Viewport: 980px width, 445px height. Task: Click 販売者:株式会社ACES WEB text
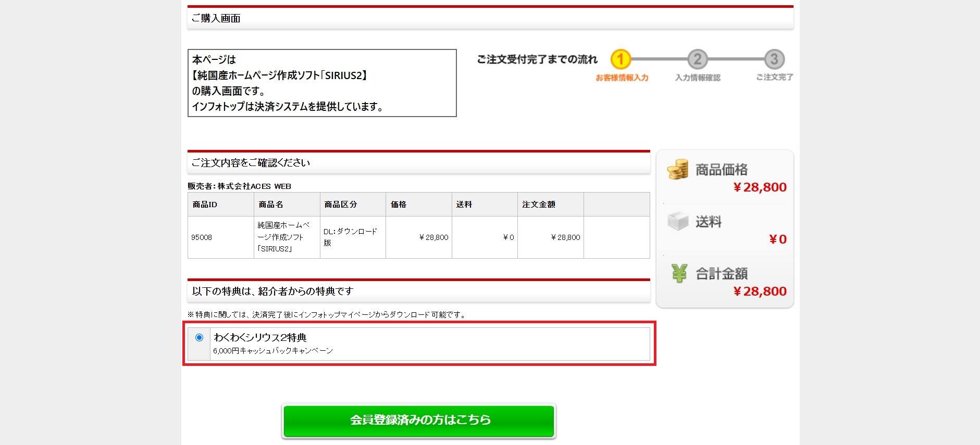point(240,186)
